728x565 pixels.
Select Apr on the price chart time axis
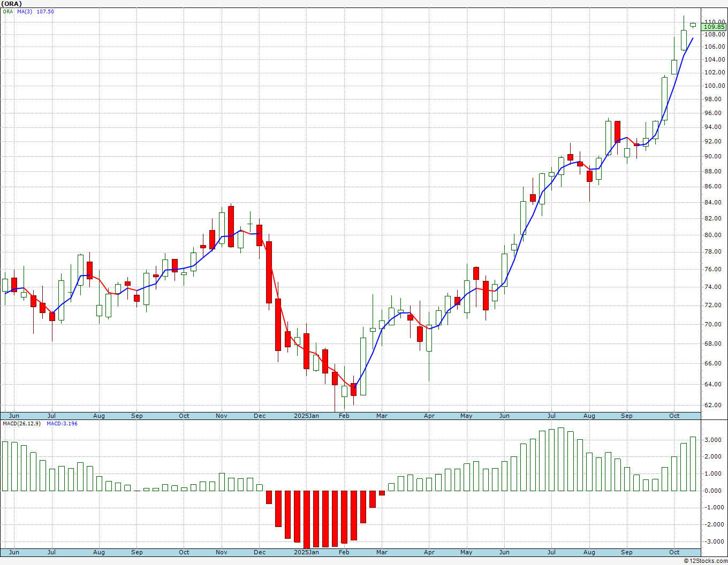[429, 416]
